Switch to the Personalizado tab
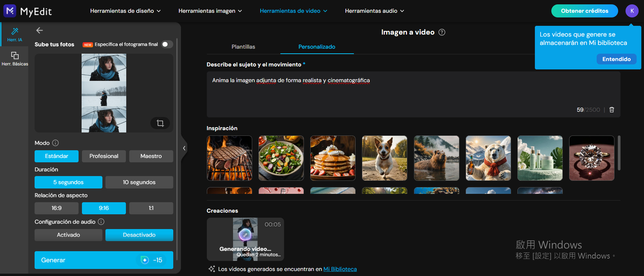This screenshot has width=644, height=276. [x=317, y=47]
